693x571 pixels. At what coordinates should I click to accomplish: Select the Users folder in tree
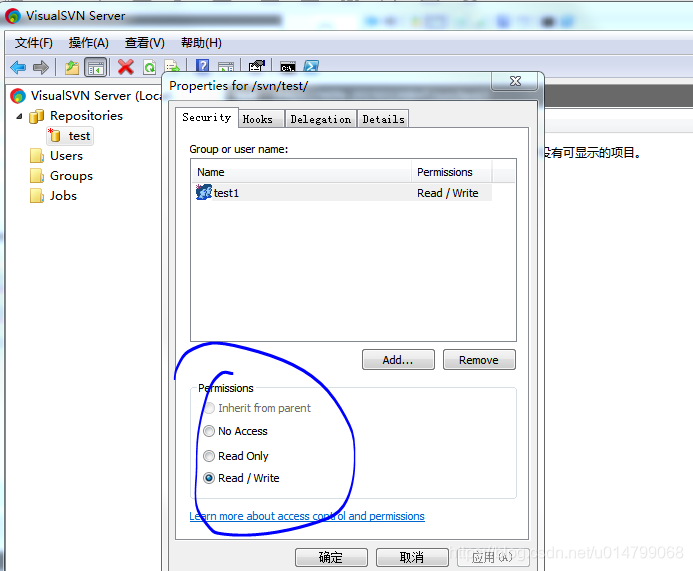[x=56, y=156]
